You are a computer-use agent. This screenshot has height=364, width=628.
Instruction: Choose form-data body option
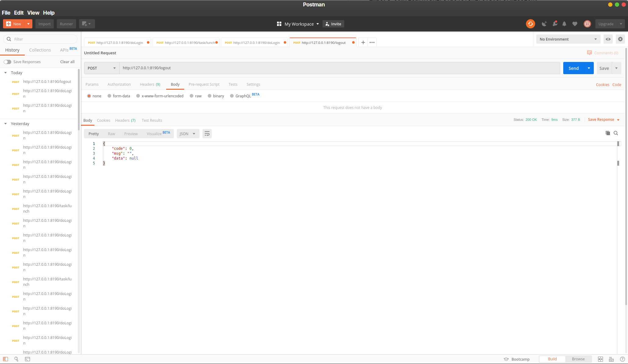click(x=109, y=96)
